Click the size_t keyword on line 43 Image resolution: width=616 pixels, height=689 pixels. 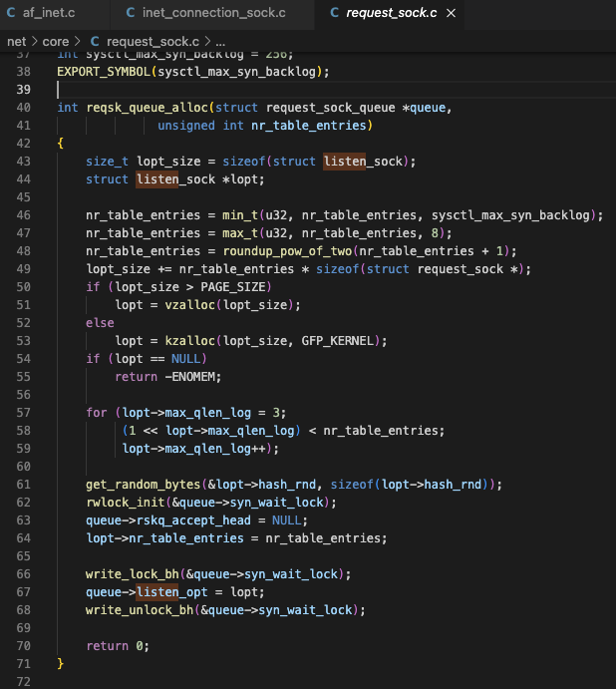(x=108, y=162)
